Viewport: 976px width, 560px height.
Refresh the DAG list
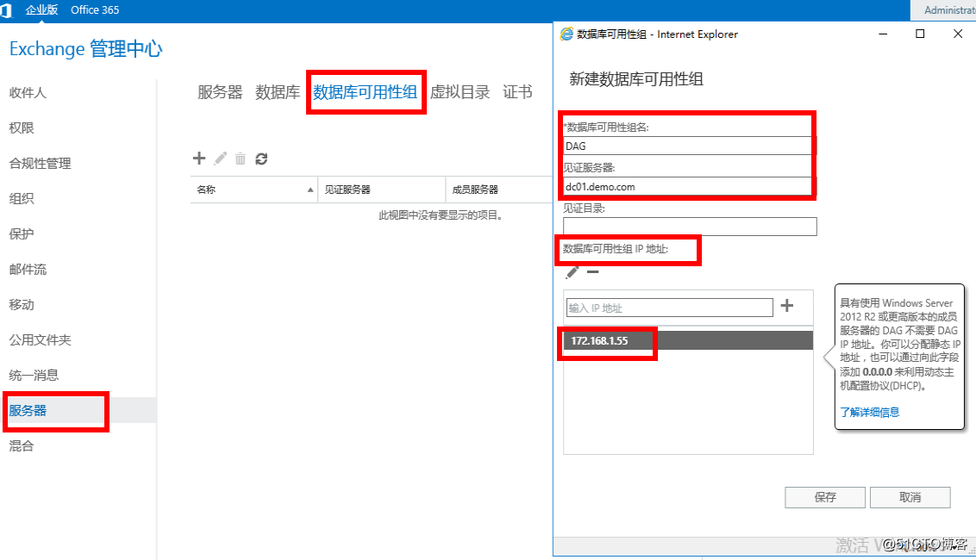[x=261, y=159]
